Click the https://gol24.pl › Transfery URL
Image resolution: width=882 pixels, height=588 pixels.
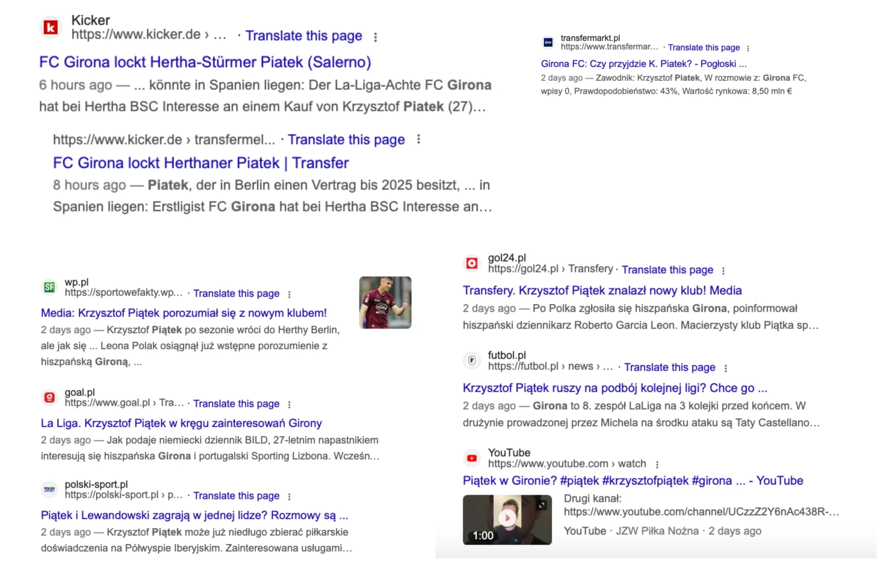tap(550, 269)
